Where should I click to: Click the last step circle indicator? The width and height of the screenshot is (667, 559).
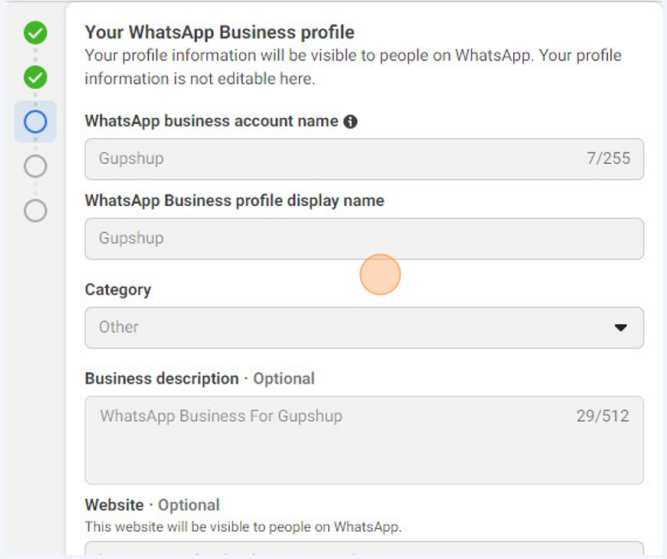[35, 211]
